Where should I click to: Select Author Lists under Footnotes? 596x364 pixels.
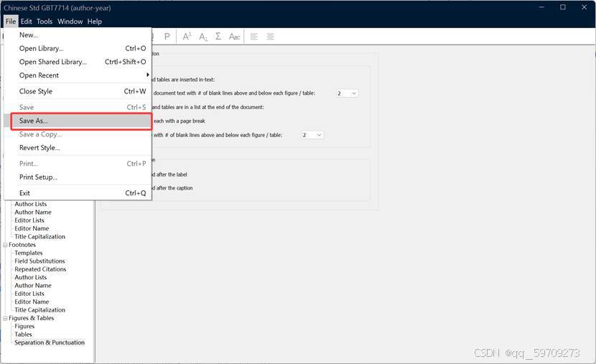[x=30, y=277]
